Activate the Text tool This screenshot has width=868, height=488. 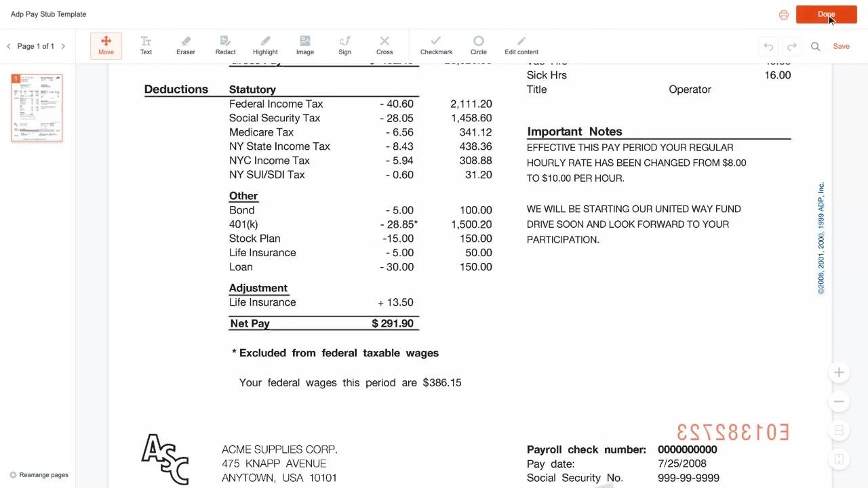tap(146, 46)
